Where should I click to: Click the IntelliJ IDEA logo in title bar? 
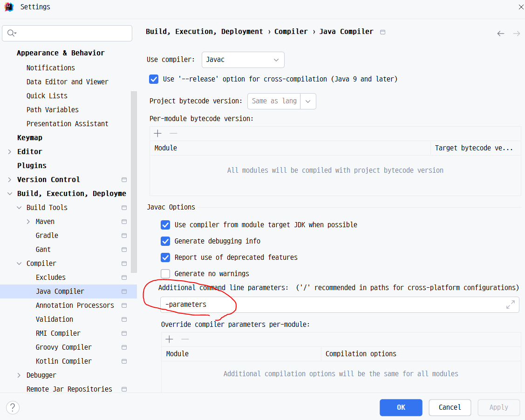(9, 7)
